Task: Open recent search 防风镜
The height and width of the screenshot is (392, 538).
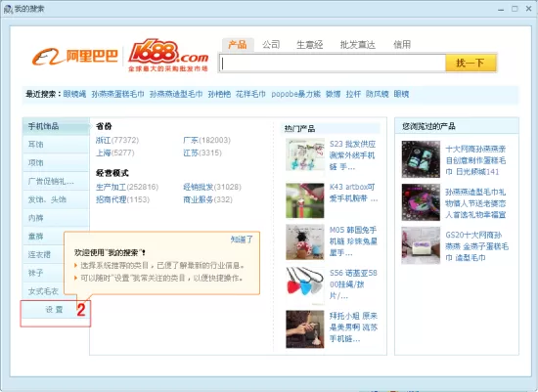Action: pos(377,94)
